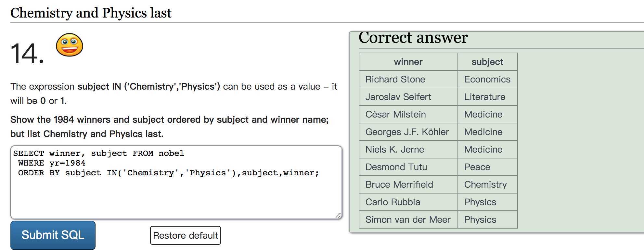Select the Carlo Rubbia cell
This screenshot has height=250, width=644.
click(x=408, y=202)
